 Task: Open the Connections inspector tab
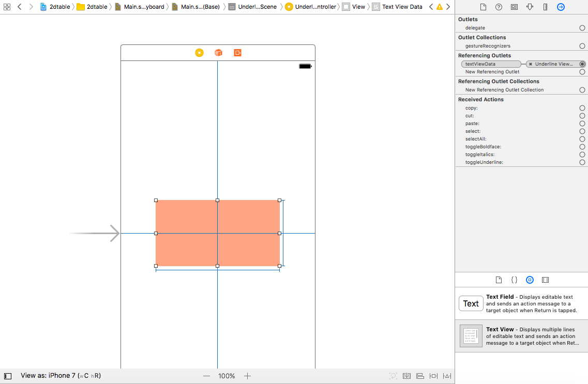coord(561,7)
